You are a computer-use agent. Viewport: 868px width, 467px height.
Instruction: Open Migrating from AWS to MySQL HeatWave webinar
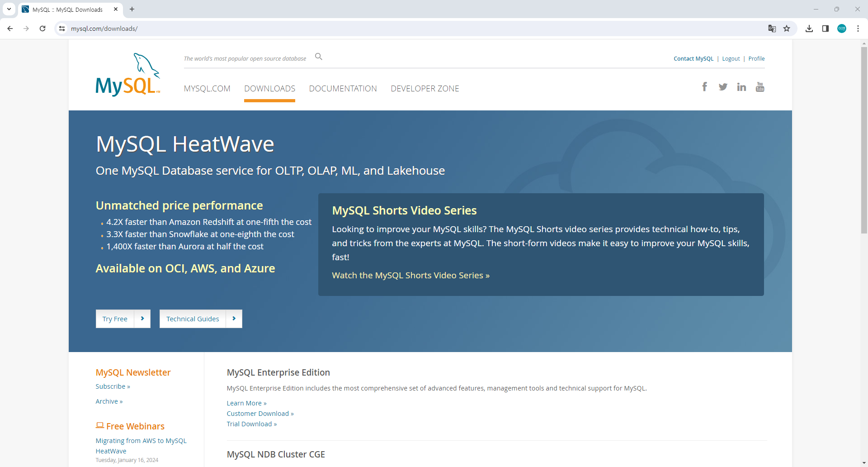click(x=141, y=446)
